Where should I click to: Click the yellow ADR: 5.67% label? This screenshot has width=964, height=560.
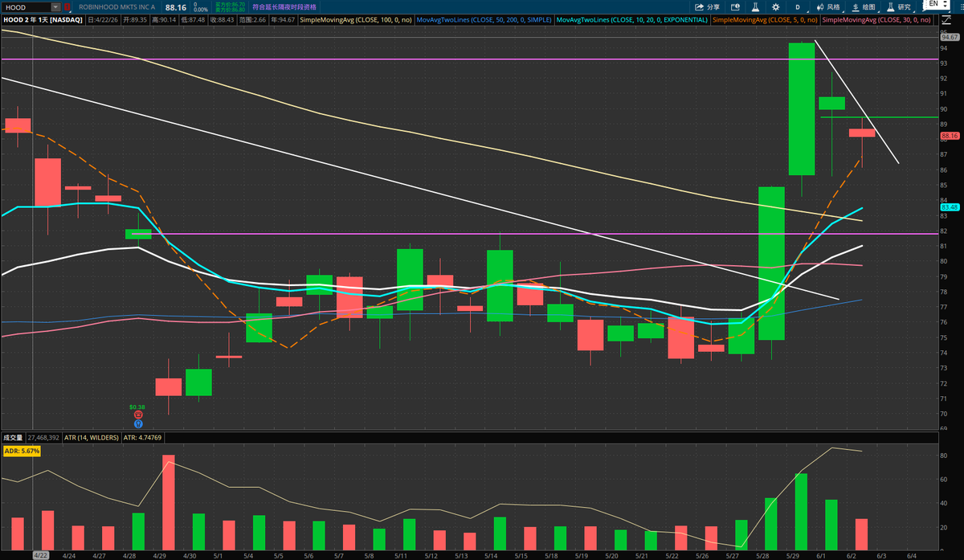coord(21,452)
